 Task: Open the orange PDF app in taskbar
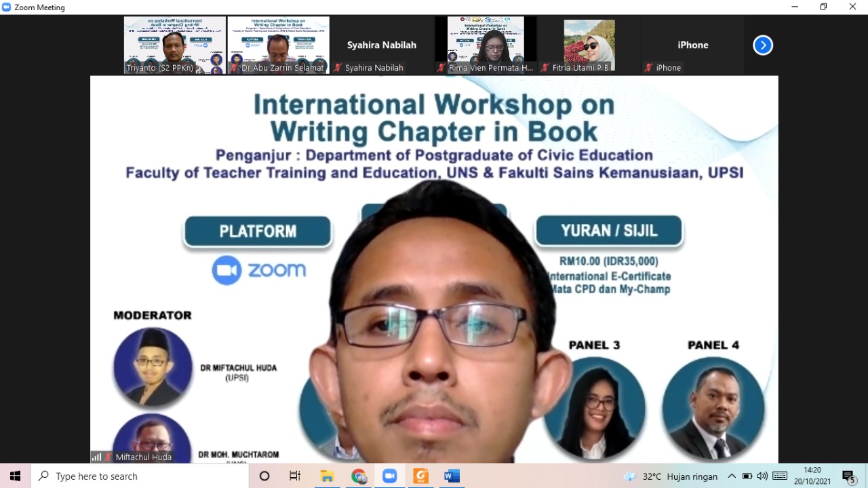coord(420,476)
